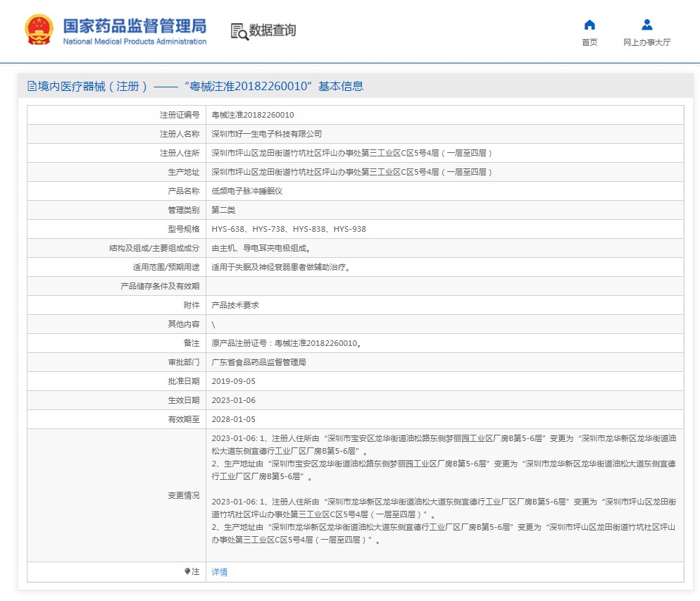
Task: Click 由主机、导电耳夹电极组成 value
Action: point(261,248)
